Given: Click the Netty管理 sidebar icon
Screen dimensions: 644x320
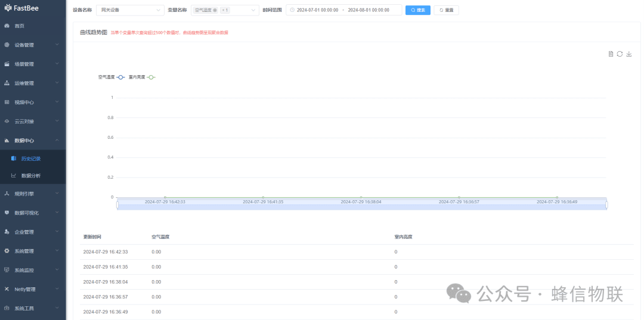Looking at the screenshot, I should pyautogui.click(x=7, y=289).
